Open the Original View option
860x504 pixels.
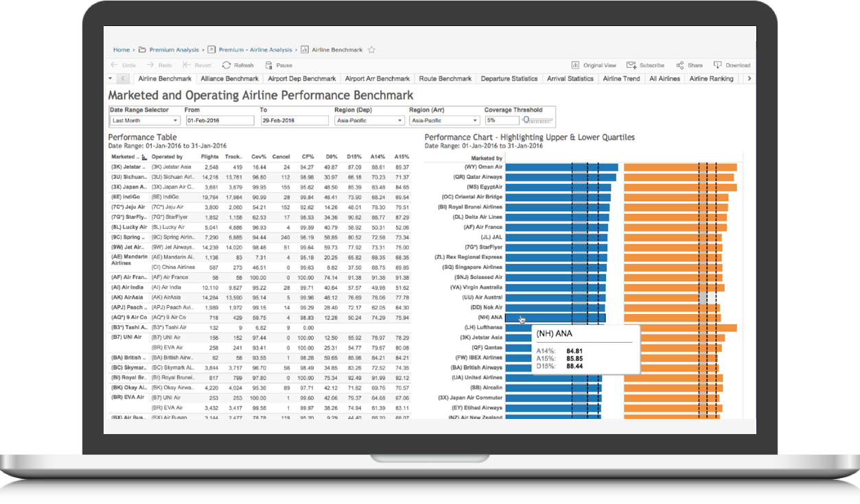[594, 65]
